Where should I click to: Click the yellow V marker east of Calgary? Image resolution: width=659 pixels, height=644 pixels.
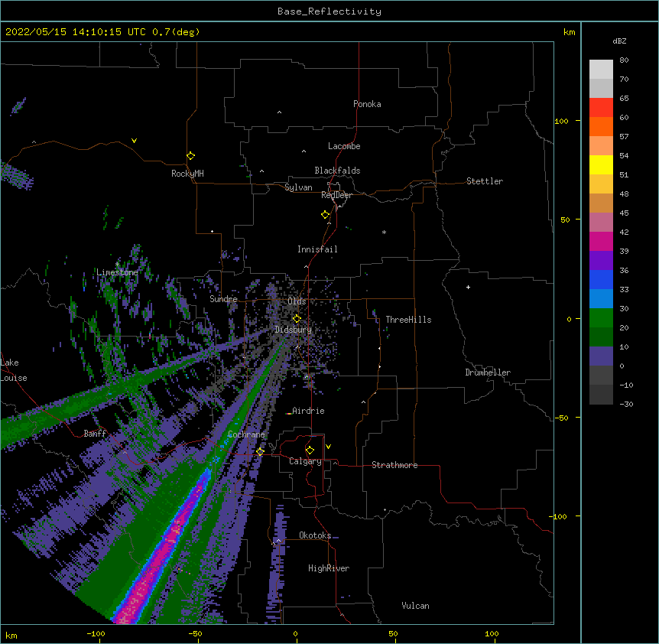click(328, 447)
